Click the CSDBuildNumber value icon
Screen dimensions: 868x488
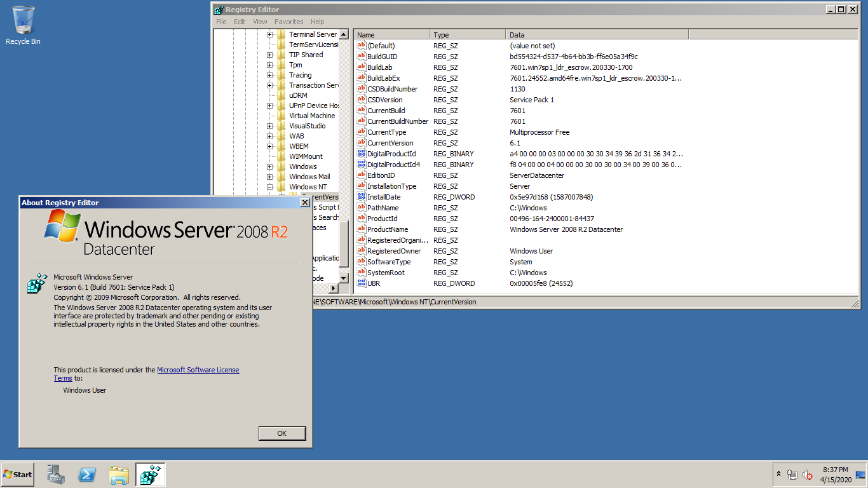pyautogui.click(x=362, y=89)
